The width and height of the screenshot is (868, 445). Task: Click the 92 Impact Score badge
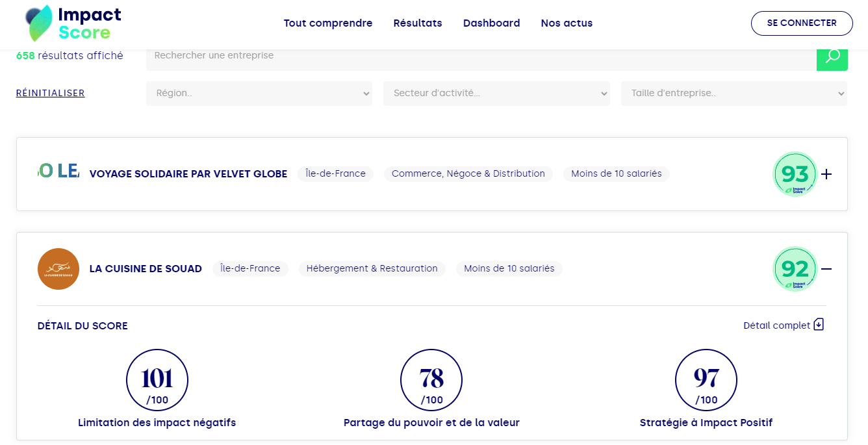[x=795, y=269]
